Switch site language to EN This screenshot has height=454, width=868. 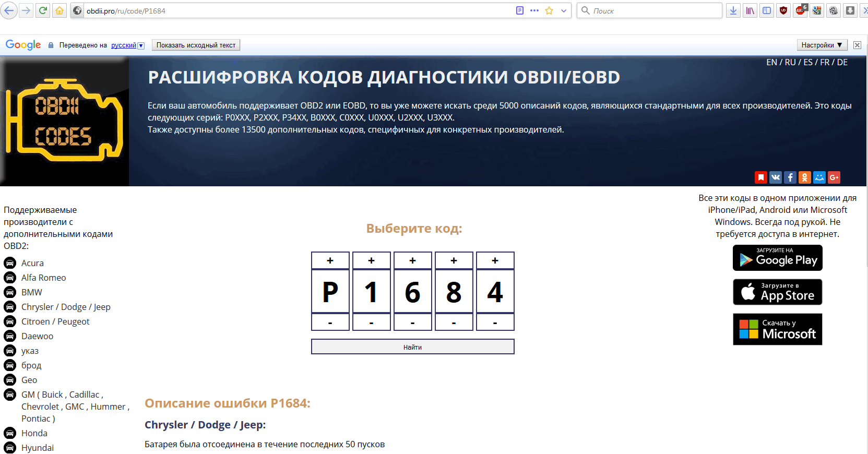coord(771,62)
